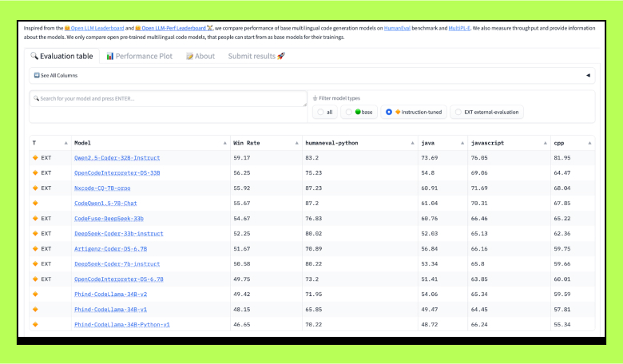Click sort arrows on java column
Screen dimensions: 623x364
(462, 143)
